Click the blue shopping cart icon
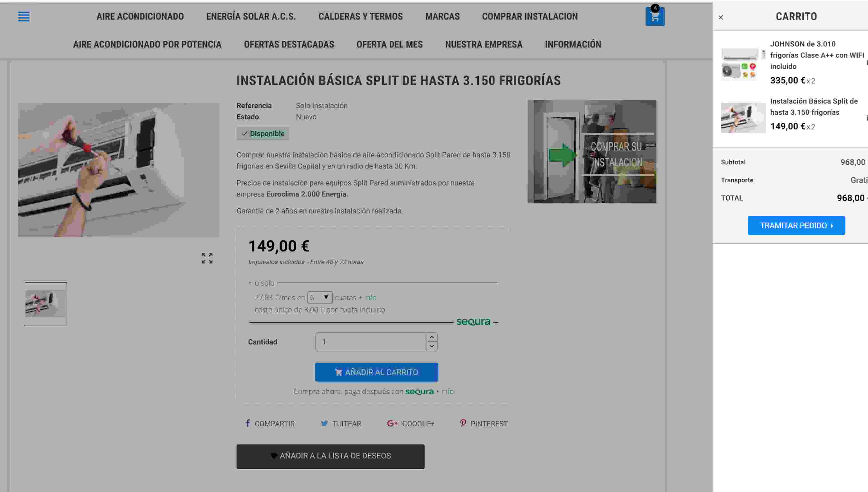The height and width of the screenshot is (492, 868). click(x=655, y=16)
